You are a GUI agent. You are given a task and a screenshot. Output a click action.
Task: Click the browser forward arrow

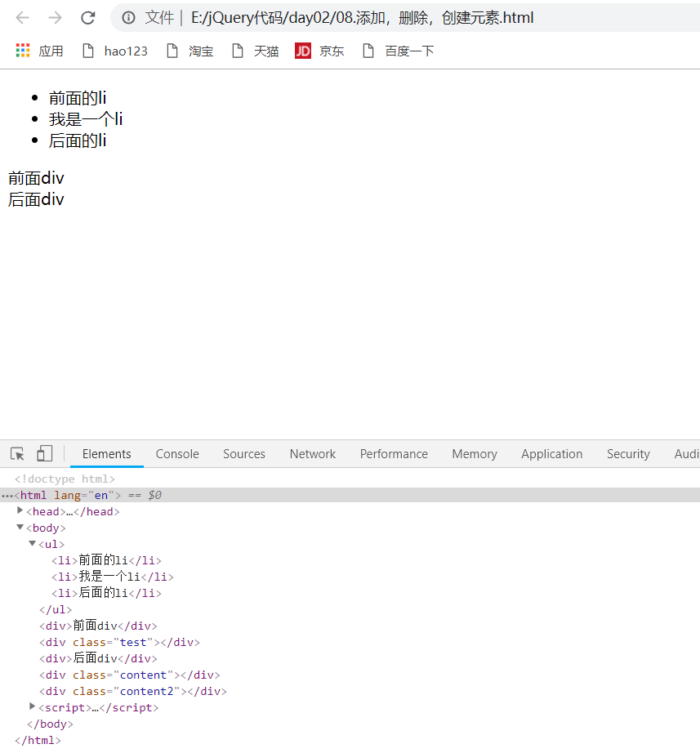56,18
